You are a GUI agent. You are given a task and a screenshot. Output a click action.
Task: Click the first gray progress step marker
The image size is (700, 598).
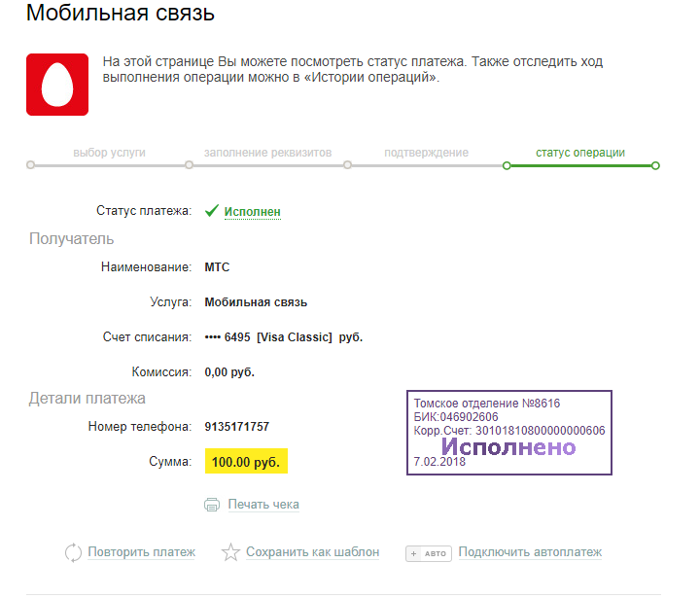point(30,165)
